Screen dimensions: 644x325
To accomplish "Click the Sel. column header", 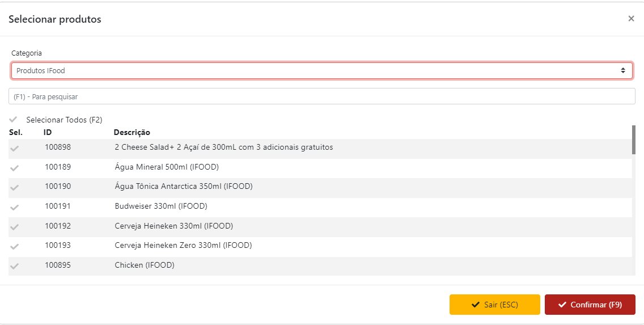I will [15, 132].
